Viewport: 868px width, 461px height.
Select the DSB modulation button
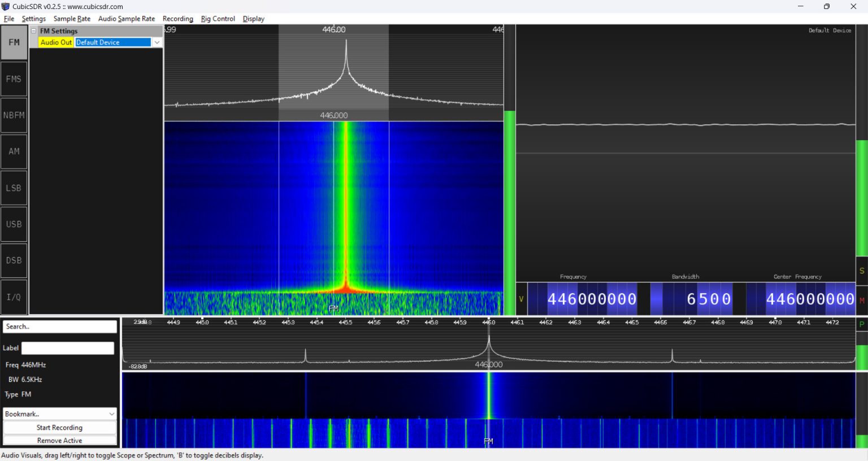pyautogui.click(x=14, y=260)
